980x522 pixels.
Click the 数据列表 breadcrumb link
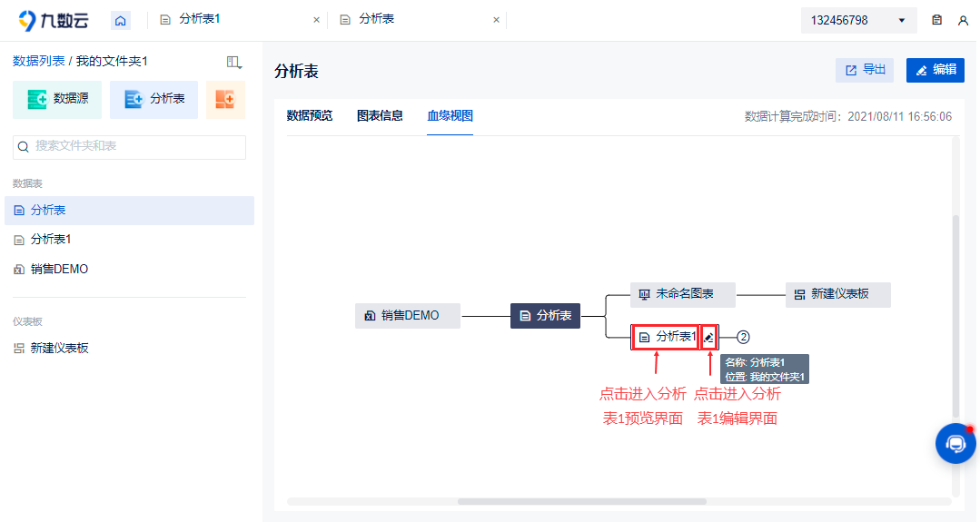39,61
